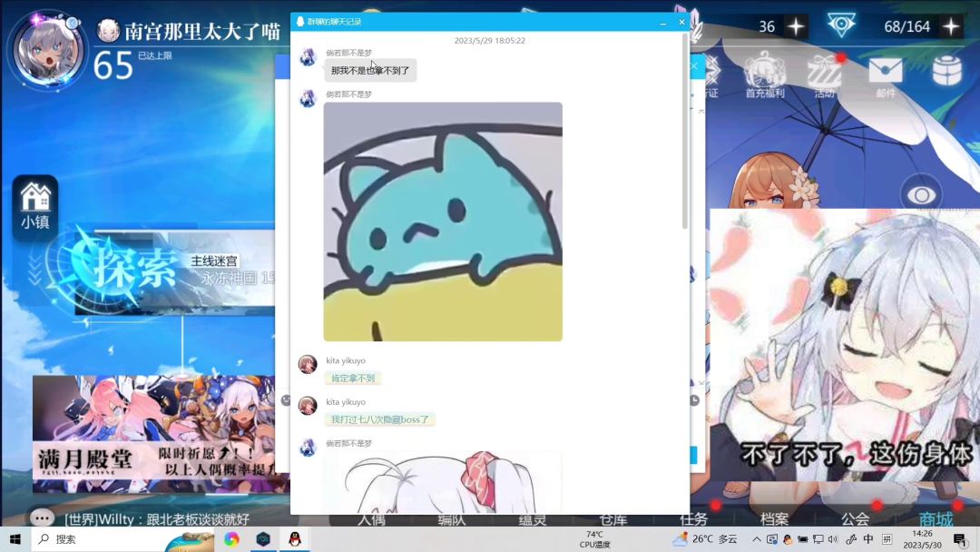
Task: Click the plus next to 36
Action: pyautogui.click(x=796, y=26)
